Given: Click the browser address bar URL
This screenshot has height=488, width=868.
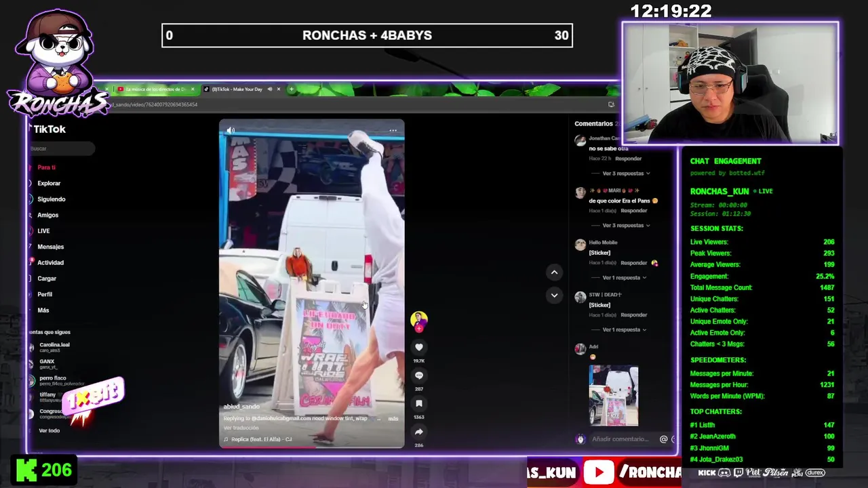Looking at the screenshot, I should pos(155,104).
